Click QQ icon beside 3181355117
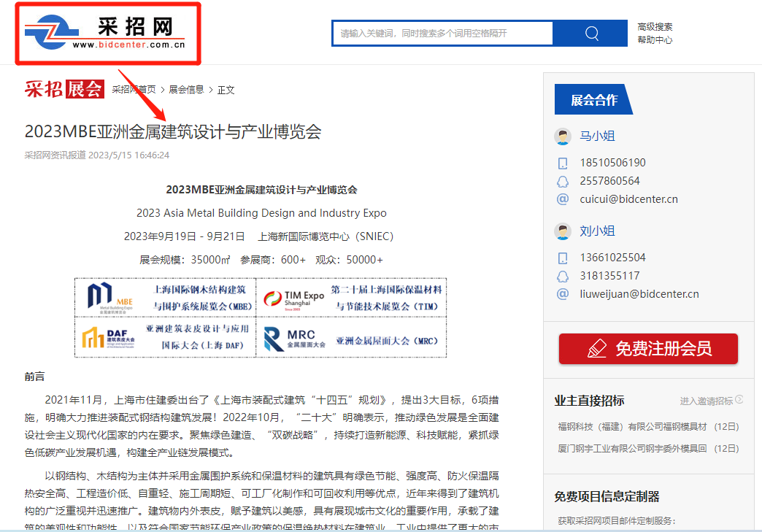This screenshot has width=762, height=532. [x=562, y=277]
